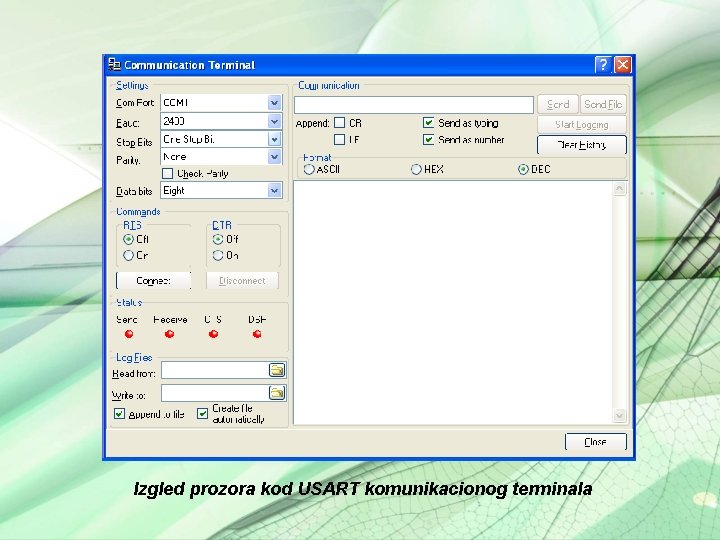Image resolution: width=720 pixels, height=540 pixels.
Task: Select the DEC format radio button
Action: [x=523, y=169]
